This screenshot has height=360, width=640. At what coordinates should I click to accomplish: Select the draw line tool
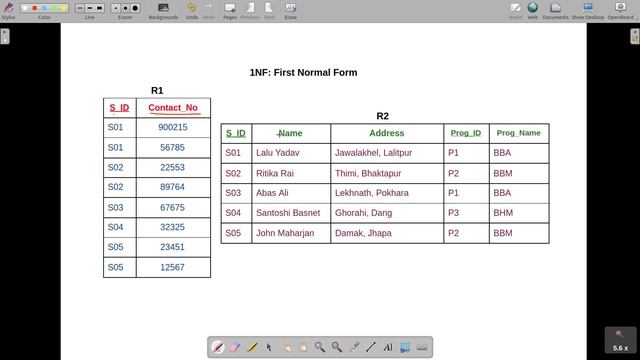(371, 347)
